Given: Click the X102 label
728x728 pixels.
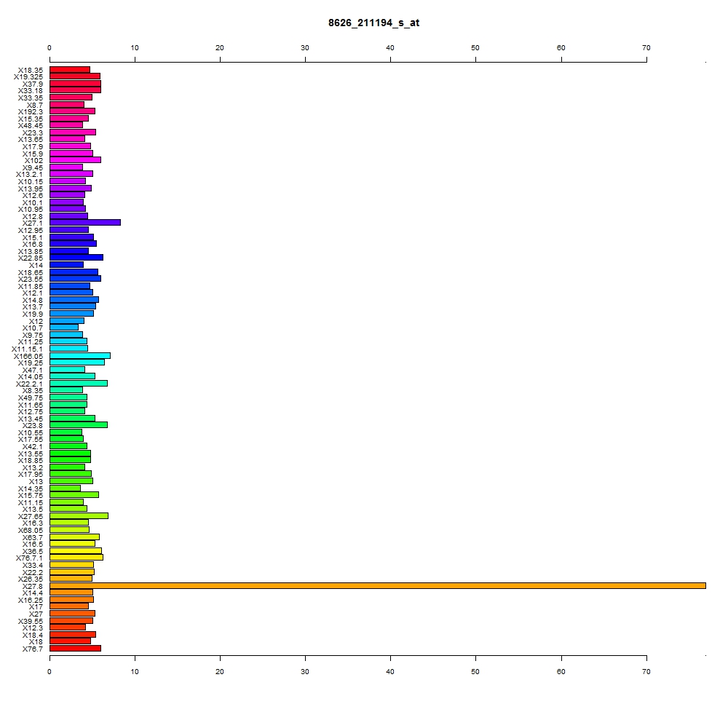Looking at the screenshot, I should tap(34, 161).
